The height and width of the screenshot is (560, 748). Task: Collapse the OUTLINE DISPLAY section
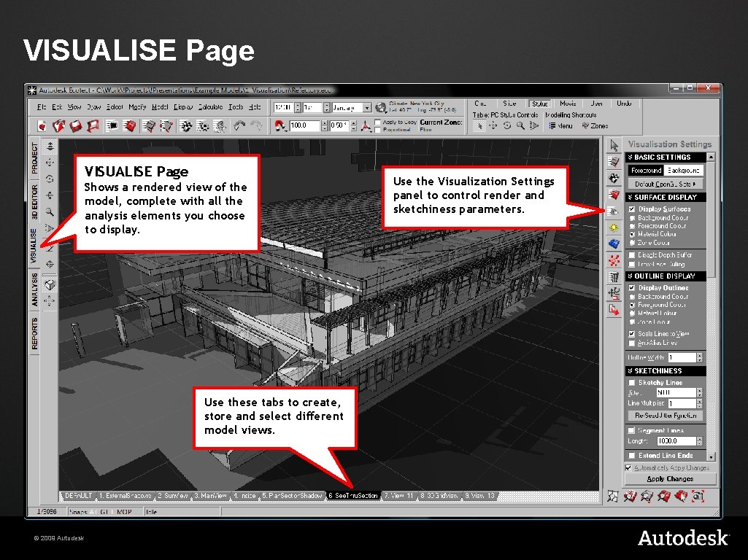pos(630,276)
